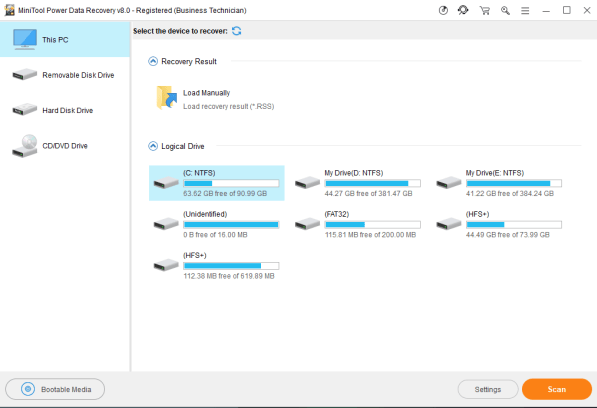Image resolution: width=597 pixels, height=408 pixels.
Task: Click the My Drive E: usage bar
Action: [514, 183]
